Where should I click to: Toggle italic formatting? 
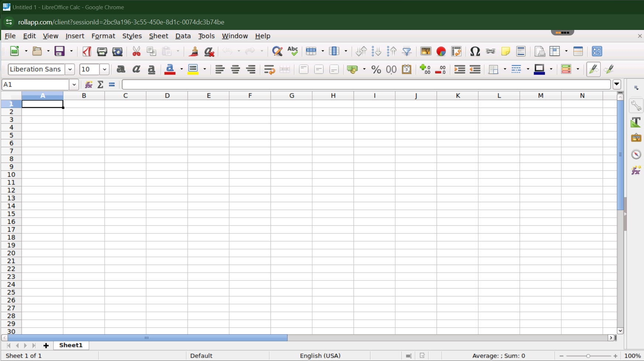136,69
